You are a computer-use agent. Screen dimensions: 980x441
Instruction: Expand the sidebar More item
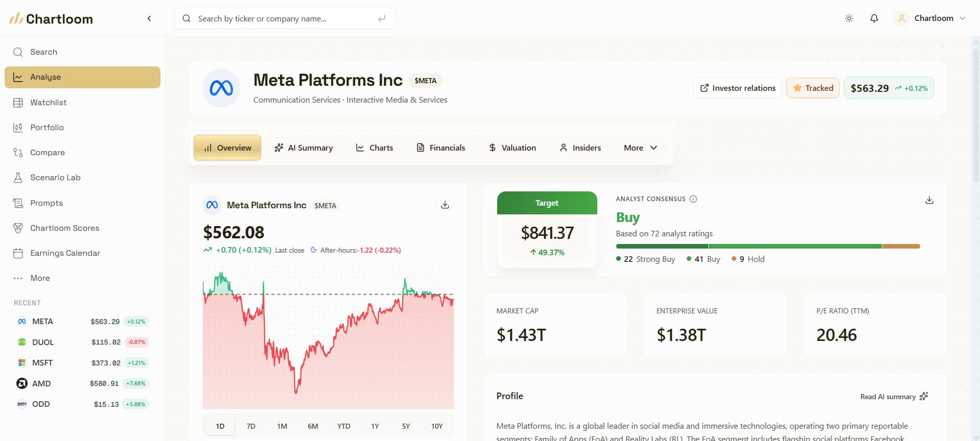tap(82, 278)
